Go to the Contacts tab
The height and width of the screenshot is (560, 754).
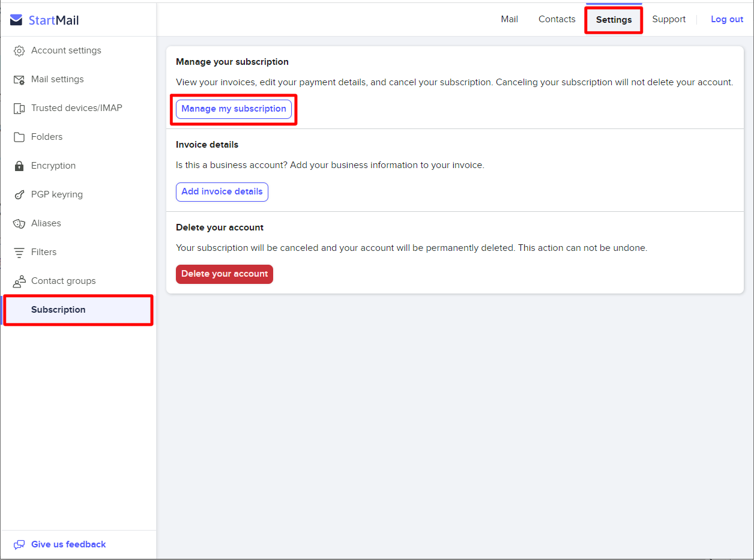click(x=556, y=19)
